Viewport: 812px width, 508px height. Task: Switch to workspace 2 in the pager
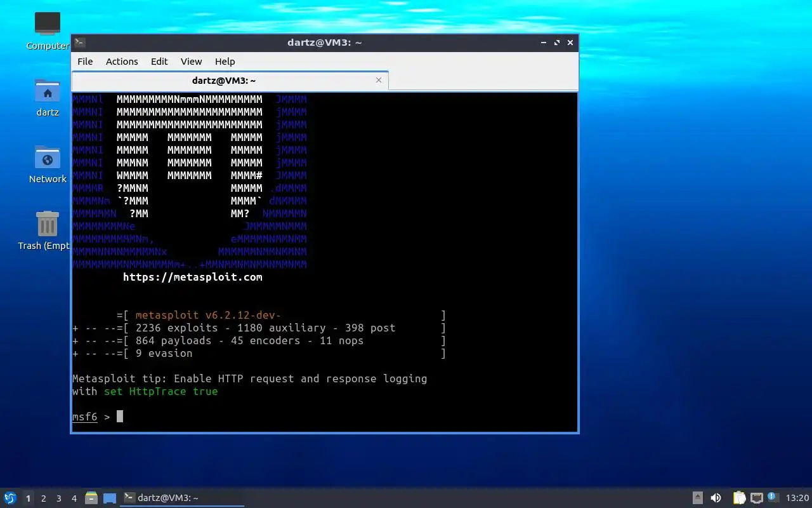point(44,498)
